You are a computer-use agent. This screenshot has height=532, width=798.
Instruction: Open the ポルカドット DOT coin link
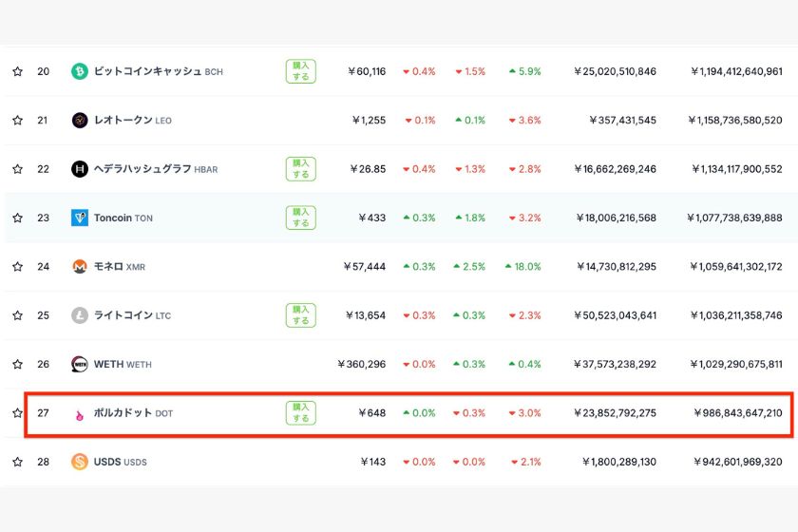click(133, 413)
